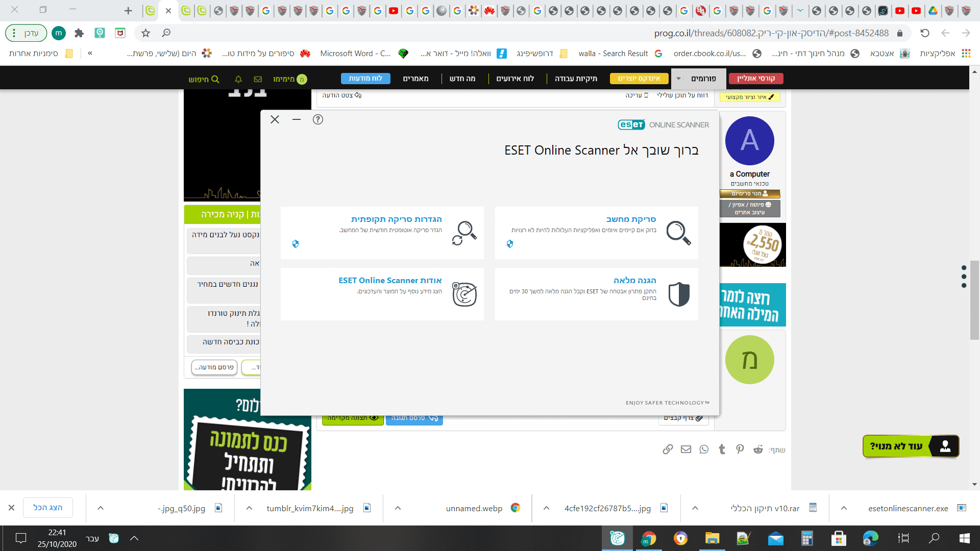Copy the post link via chain icon
The height and width of the screenshot is (551, 980).
[668, 449]
